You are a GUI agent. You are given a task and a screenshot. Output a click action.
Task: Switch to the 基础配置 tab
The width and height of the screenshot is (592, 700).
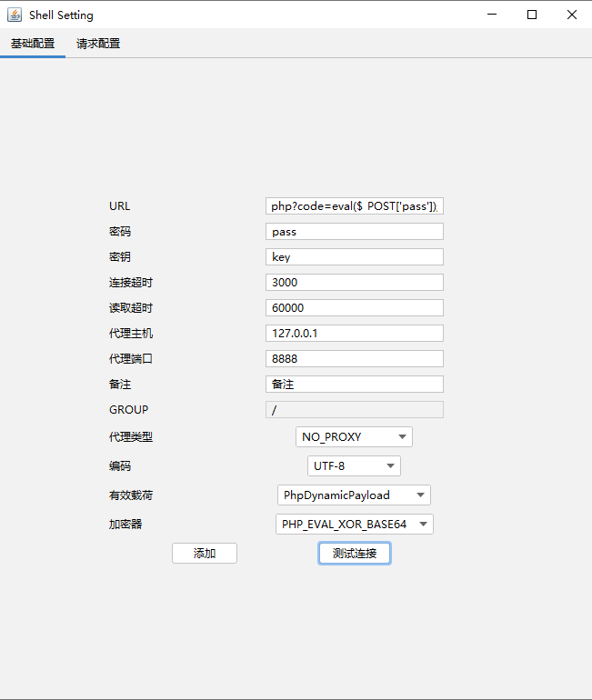pyautogui.click(x=33, y=44)
